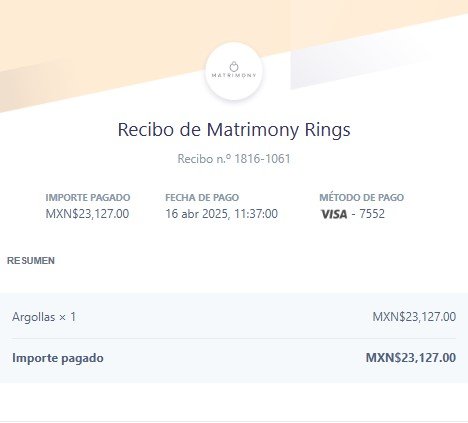Click the MÉTODO DE PAGO label
This screenshot has height=423, width=468.
tap(362, 197)
